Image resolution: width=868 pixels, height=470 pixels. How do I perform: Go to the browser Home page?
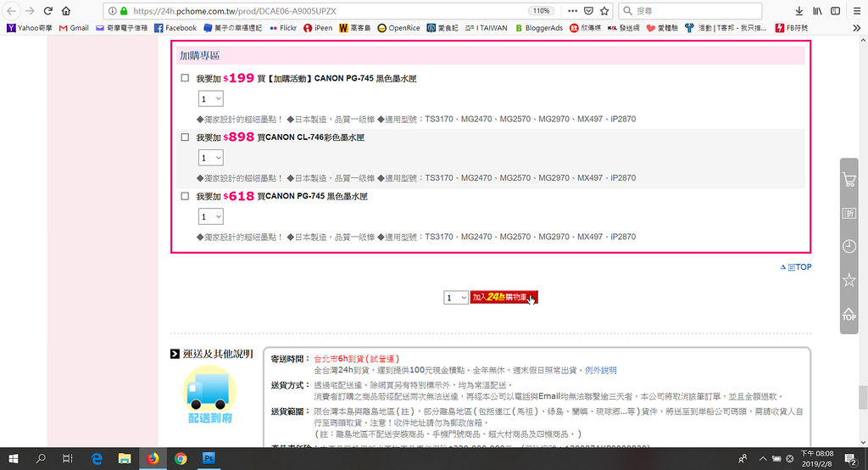[66, 10]
